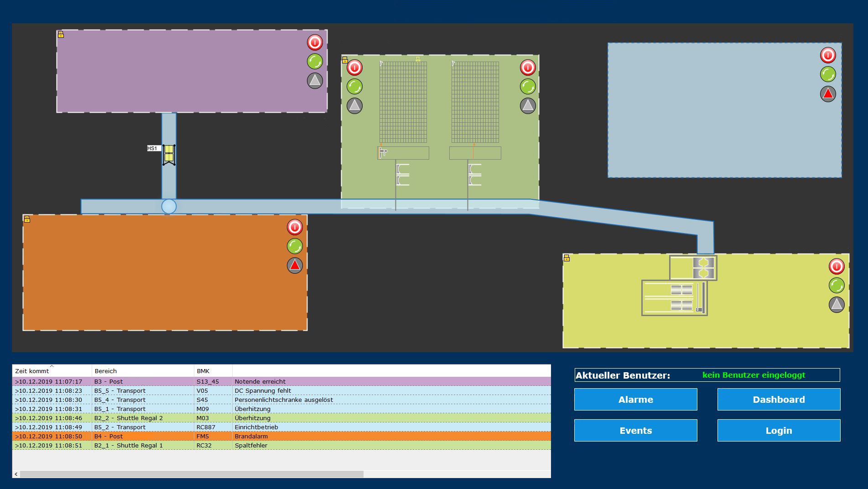Open the Events view
This screenshot has height=489, width=868.
[635, 431]
